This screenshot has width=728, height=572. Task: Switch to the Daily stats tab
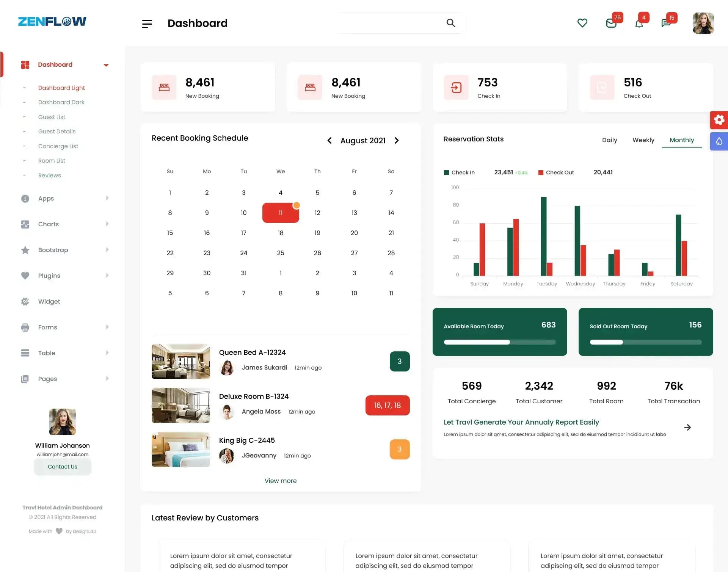[609, 140]
